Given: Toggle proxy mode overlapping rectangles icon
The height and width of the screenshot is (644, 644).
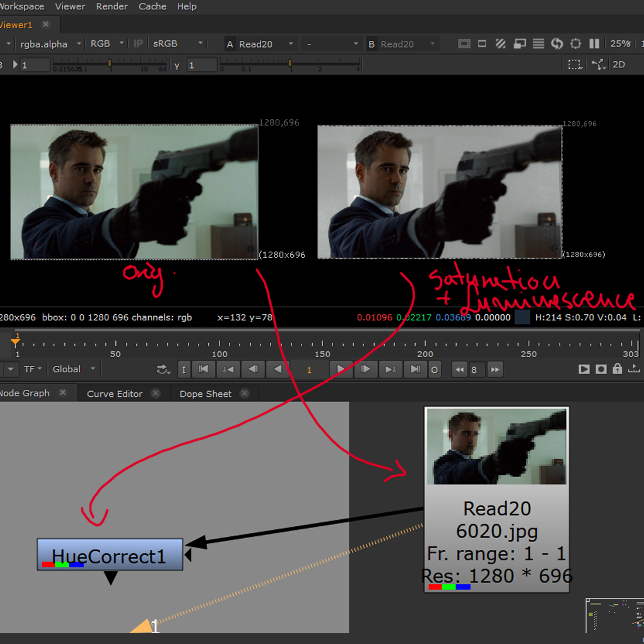Looking at the screenshot, I should pyautogui.click(x=520, y=43).
